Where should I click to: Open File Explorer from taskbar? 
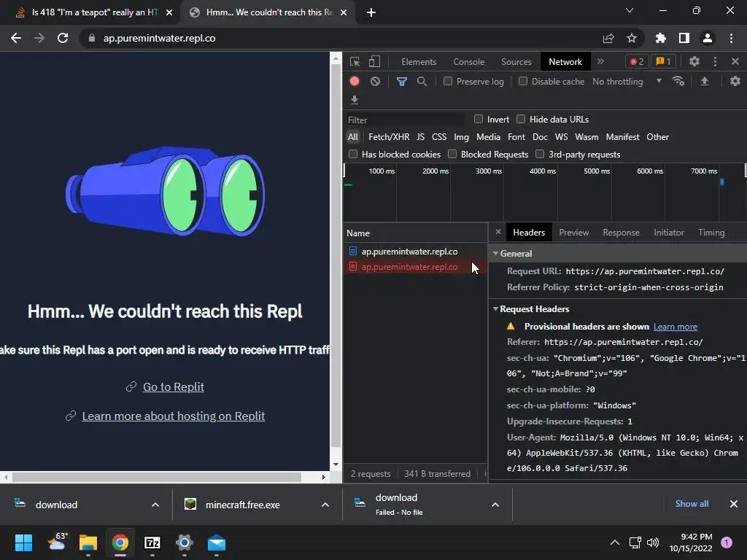88,542
